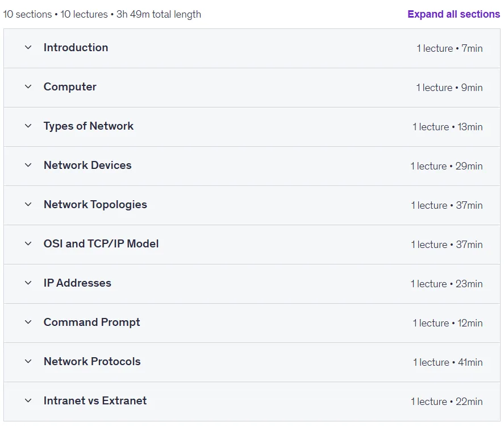Click Command Prompt section title

pyautogui.click(x=92, y=322)
